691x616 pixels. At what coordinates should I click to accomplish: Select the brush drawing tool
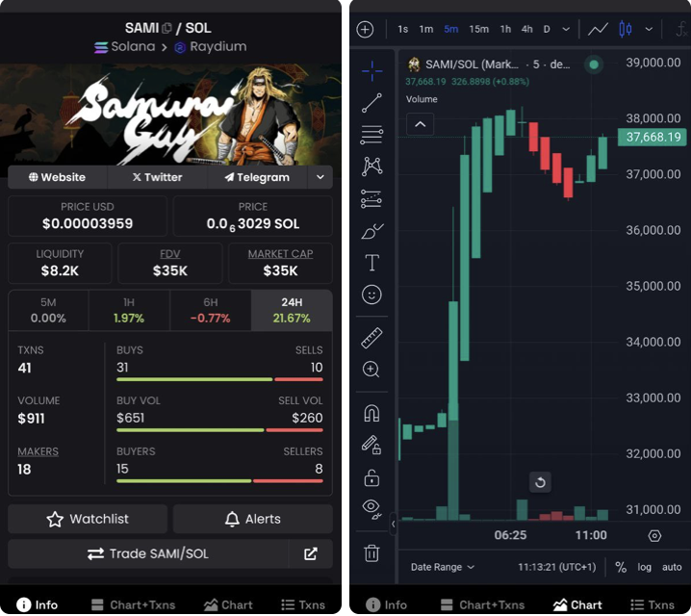(x=371, y=230)
